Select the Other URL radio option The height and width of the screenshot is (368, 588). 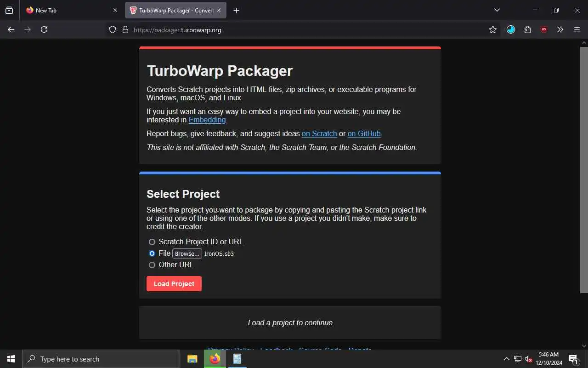[x=152, y=265]
